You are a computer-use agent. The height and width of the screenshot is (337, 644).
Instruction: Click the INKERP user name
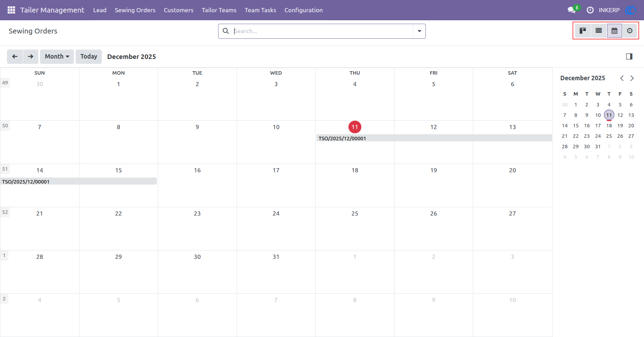609,10
